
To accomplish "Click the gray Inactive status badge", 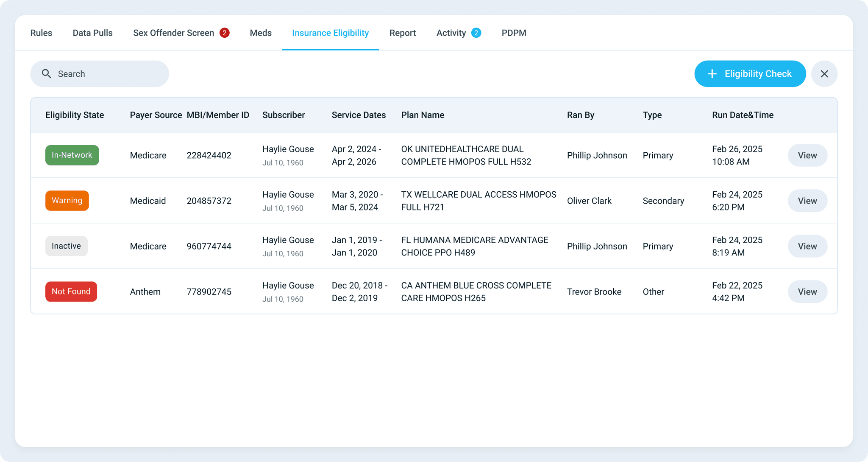I will (67, 246).
